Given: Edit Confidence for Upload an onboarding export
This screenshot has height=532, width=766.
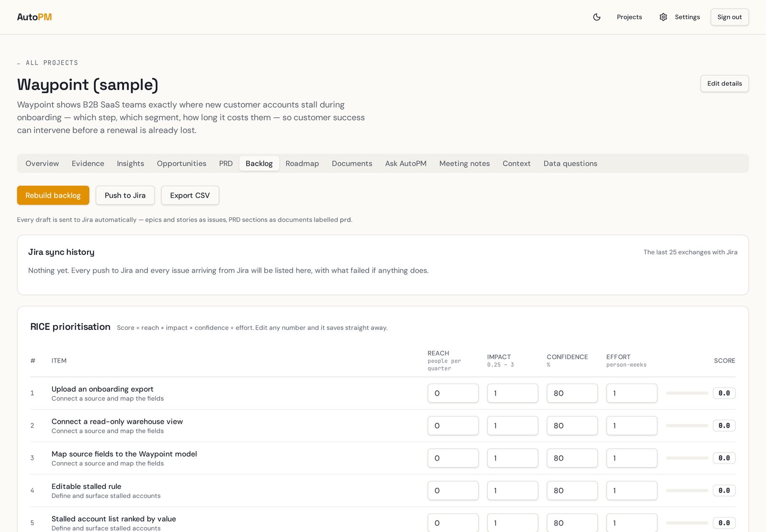Looking at the screenshot, I should point(572,393).
